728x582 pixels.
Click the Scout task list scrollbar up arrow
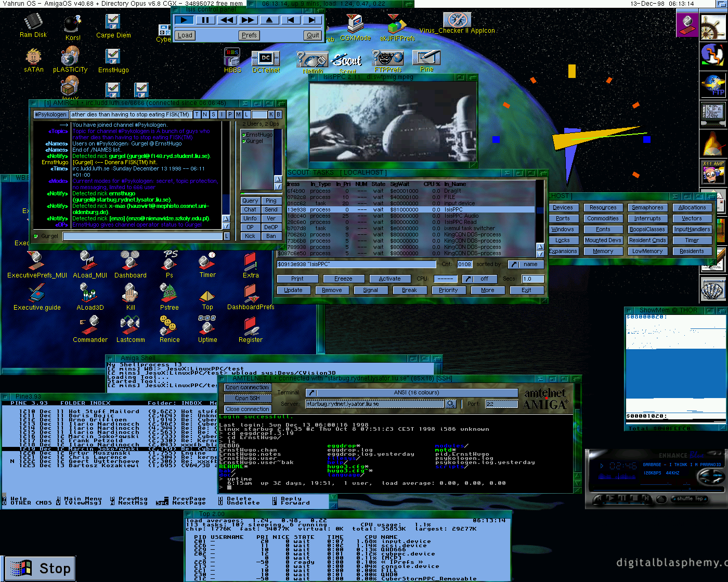click(x=540, y=247)
